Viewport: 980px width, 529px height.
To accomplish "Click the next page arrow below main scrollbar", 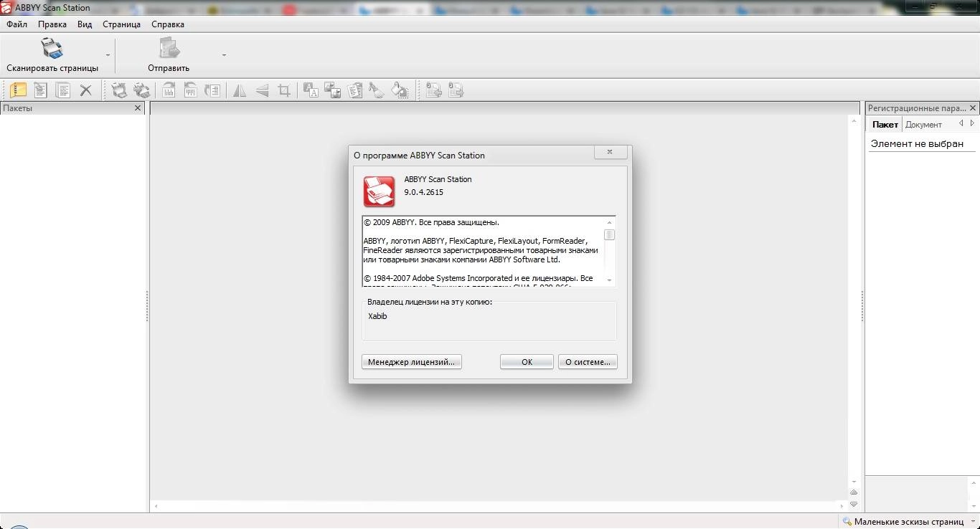I will 854,504.
